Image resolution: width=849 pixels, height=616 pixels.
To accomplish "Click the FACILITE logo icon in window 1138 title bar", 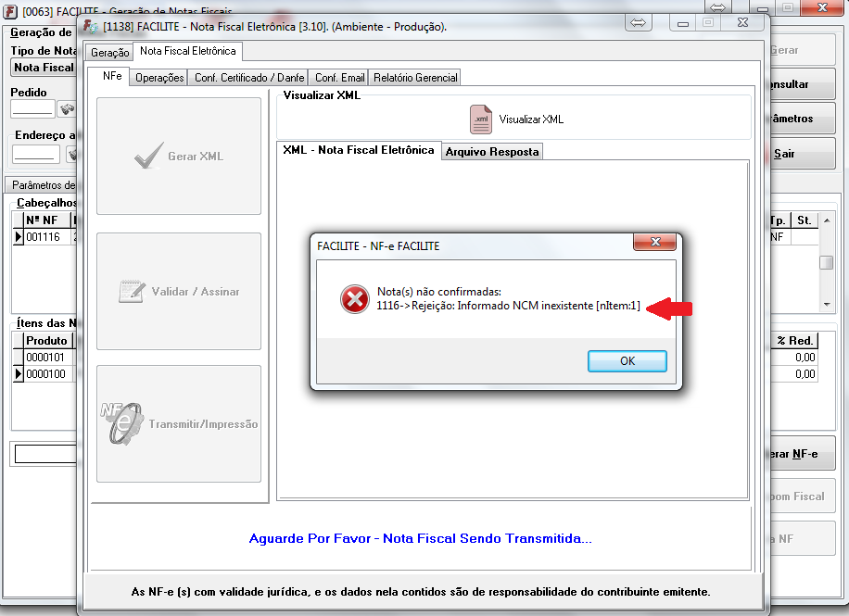I will click(x=91, y=26).
